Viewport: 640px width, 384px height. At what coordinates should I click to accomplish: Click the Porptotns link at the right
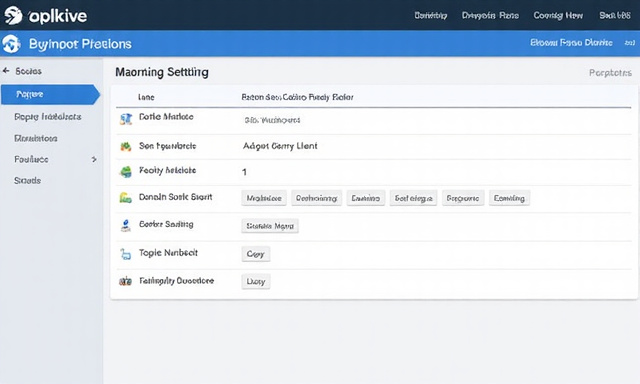(610, 73)
